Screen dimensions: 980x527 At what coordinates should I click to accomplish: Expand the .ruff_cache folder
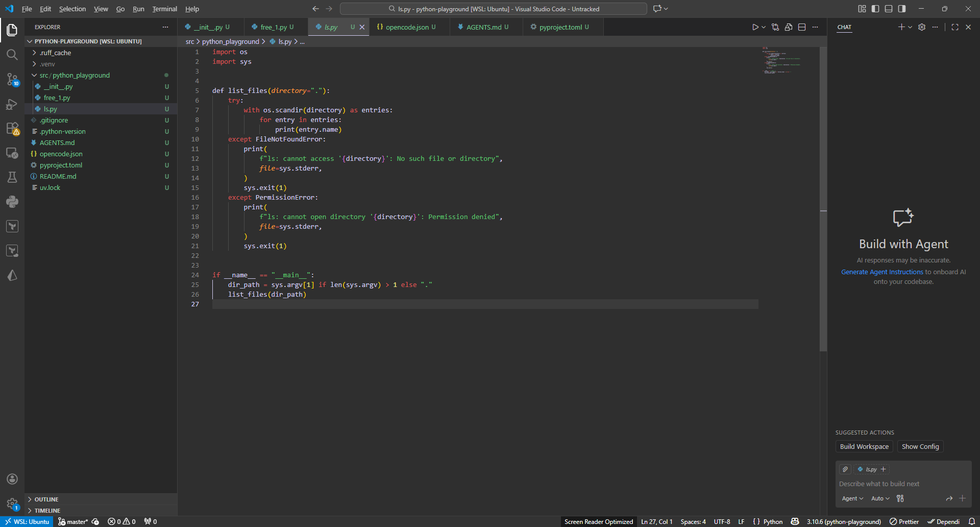[55, 53]
